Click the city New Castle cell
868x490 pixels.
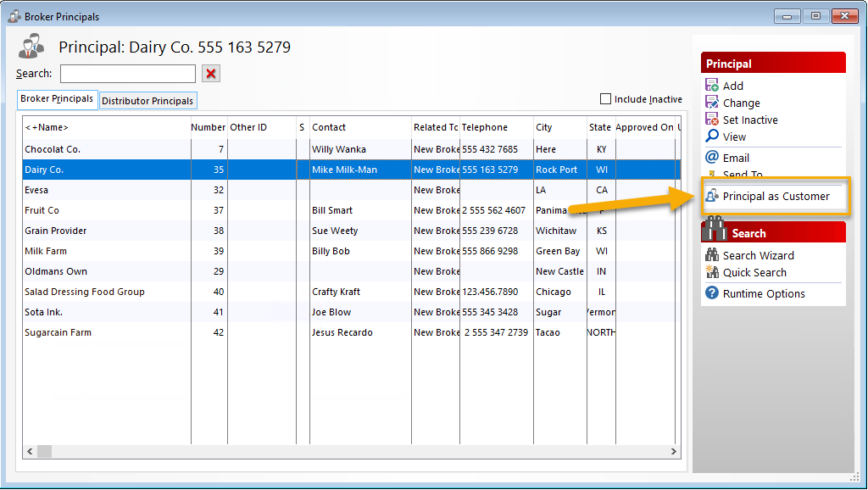pos(559,272)
